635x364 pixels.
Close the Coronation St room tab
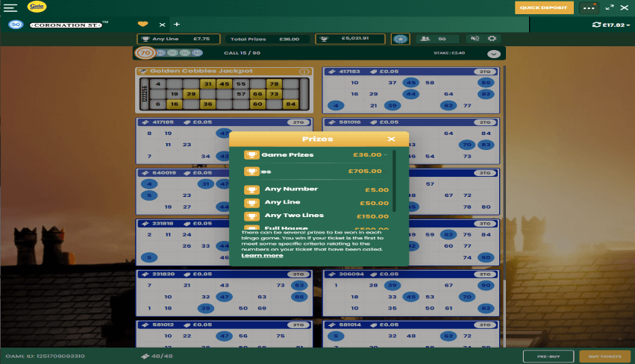162,25
